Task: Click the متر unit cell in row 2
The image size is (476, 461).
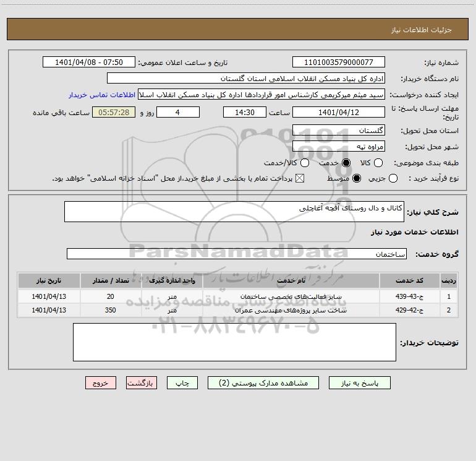Action: pos(172,310)
